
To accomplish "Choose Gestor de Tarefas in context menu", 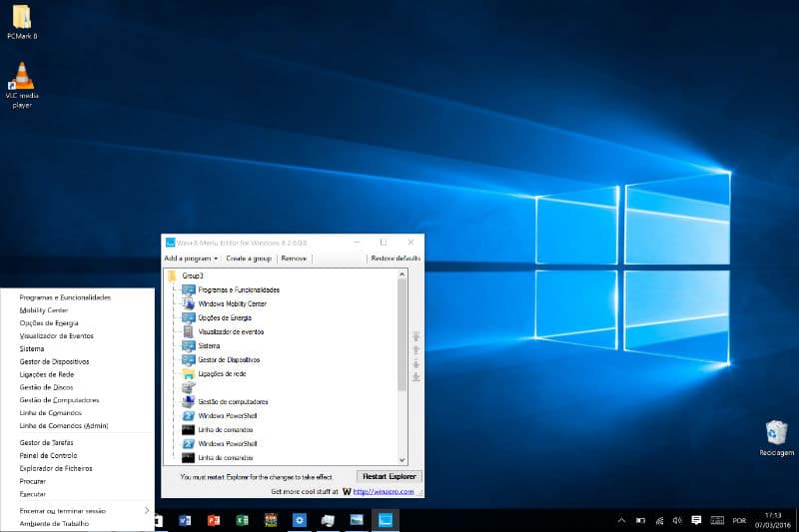I will (x=47, y=442).
